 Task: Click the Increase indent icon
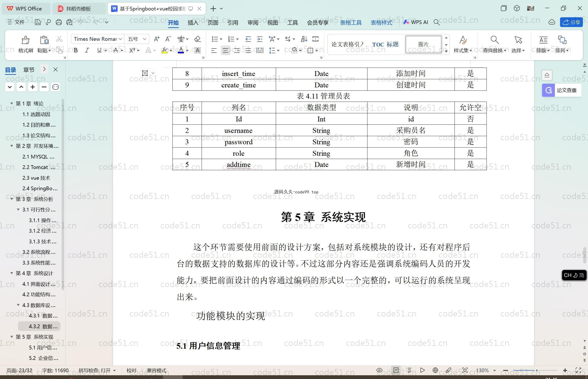260,39
